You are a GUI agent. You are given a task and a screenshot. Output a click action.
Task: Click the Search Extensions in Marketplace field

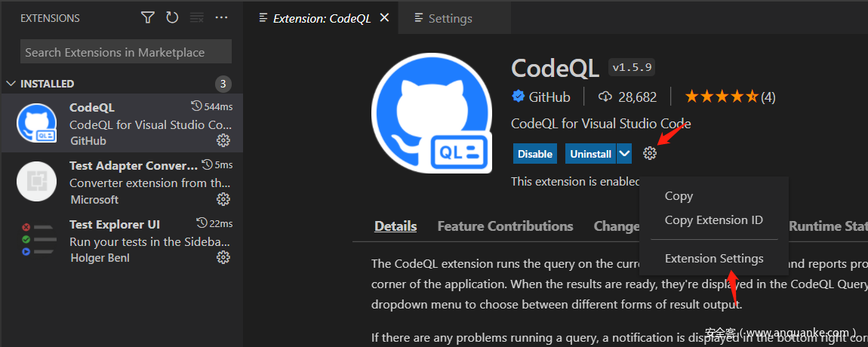coord(125,52)
